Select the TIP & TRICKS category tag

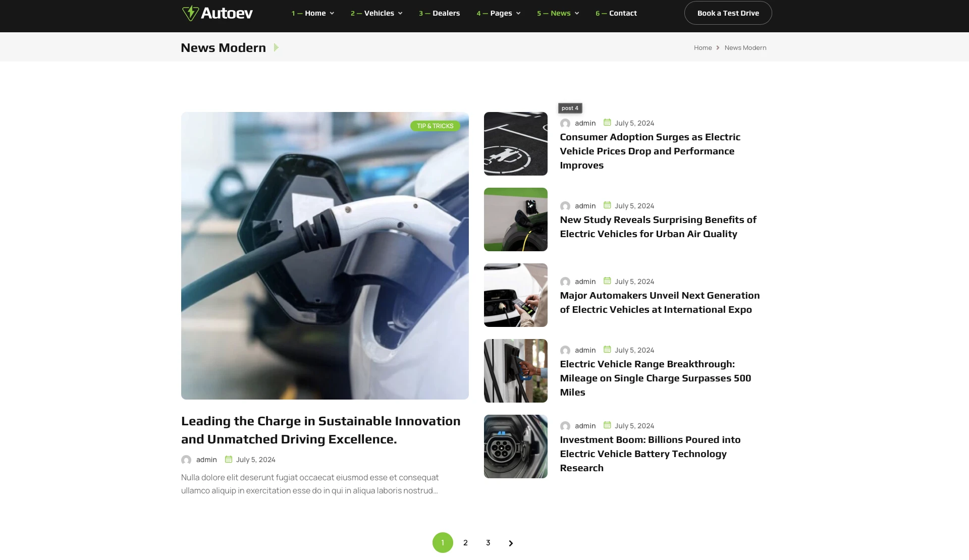[435, 126]
